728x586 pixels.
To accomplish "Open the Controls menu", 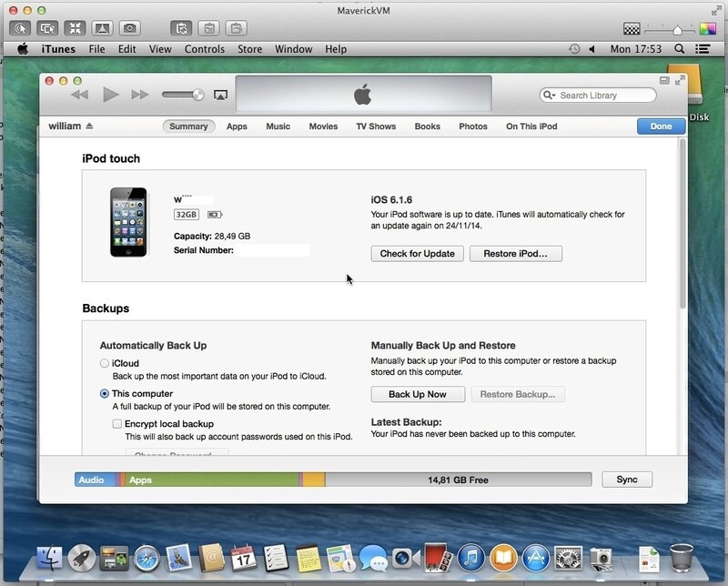I will click(204, 48).
